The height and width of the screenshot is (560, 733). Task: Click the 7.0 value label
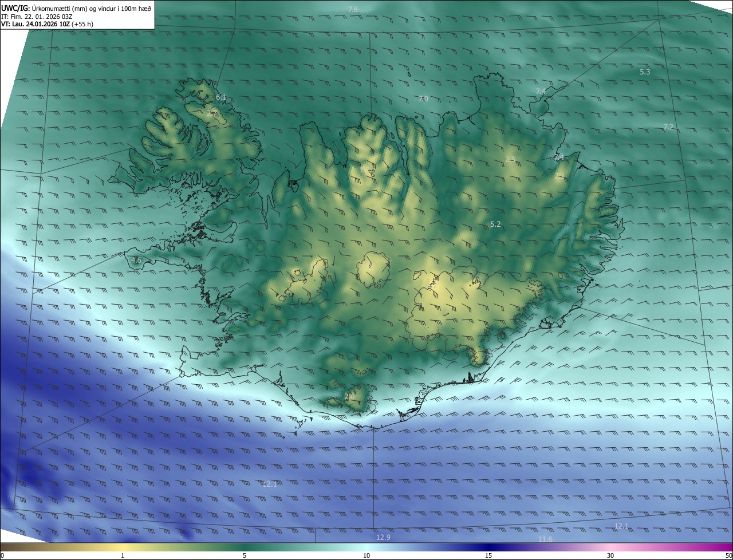coord(423,99)
